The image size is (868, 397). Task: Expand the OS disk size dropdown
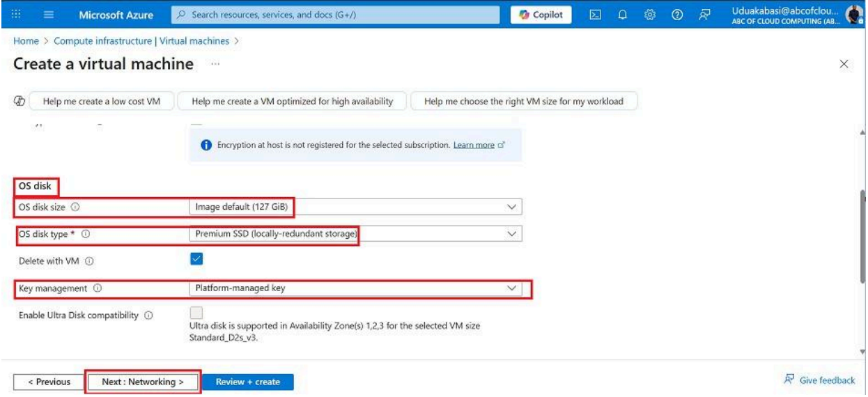(x=355, y=207)
